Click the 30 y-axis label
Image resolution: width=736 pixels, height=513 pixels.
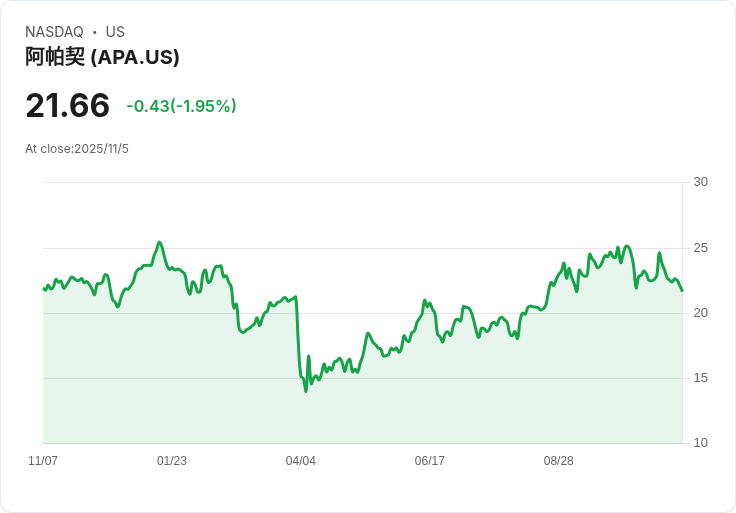point(700,182)
